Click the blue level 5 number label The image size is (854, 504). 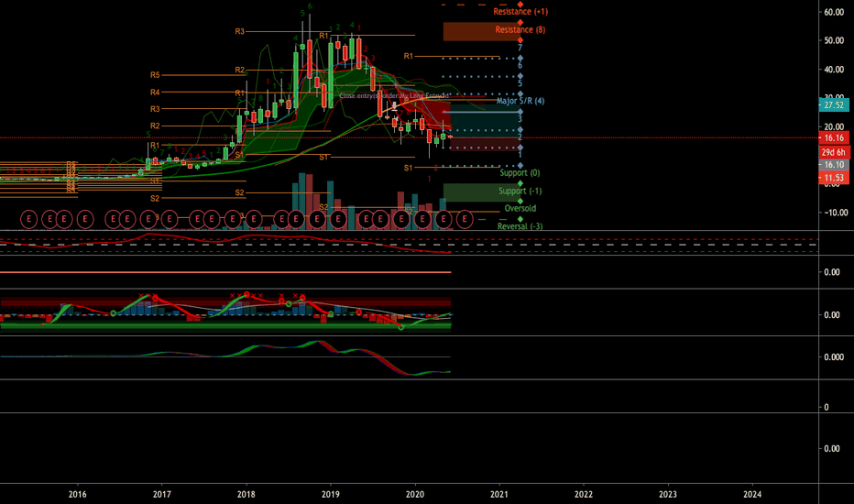(520, 83)
